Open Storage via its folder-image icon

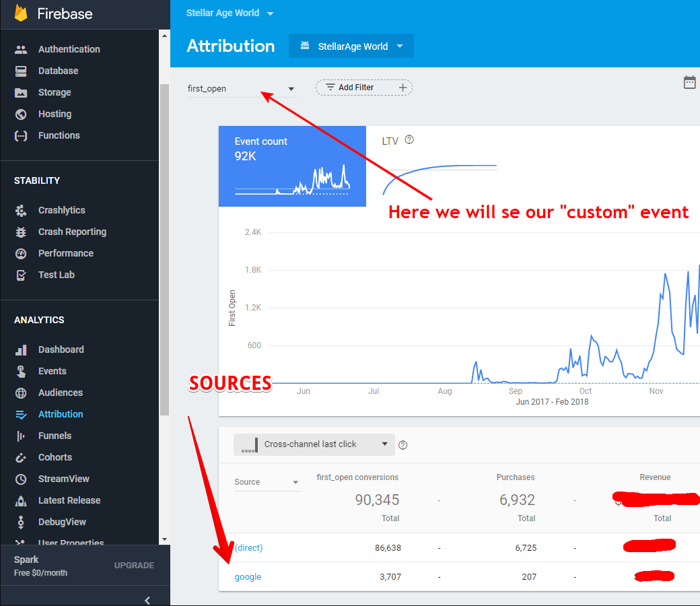tap(21, 92)
